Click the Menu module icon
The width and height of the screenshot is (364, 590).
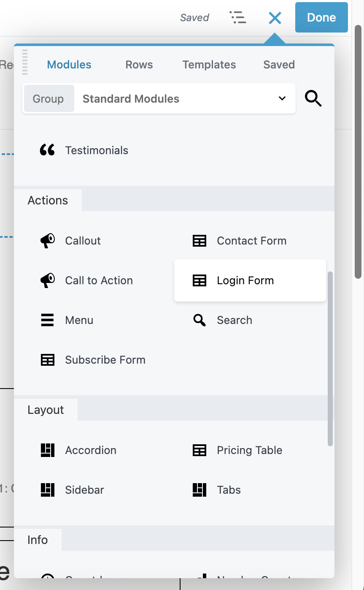click(47, 320)
